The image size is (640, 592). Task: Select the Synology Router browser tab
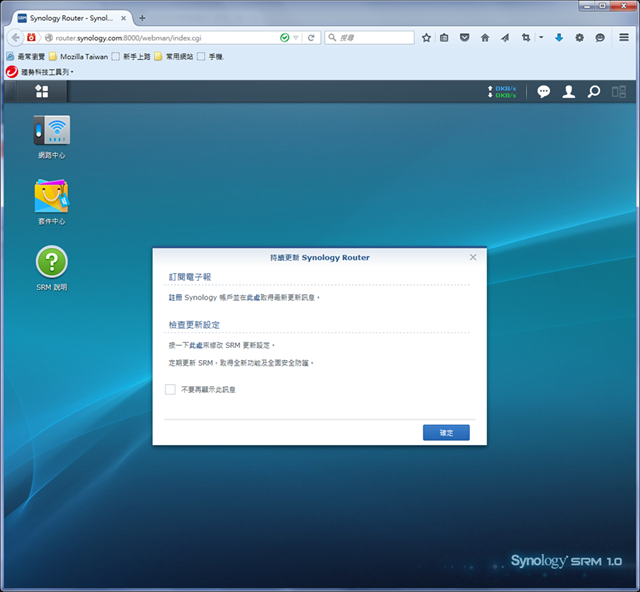tap(72, 18)
